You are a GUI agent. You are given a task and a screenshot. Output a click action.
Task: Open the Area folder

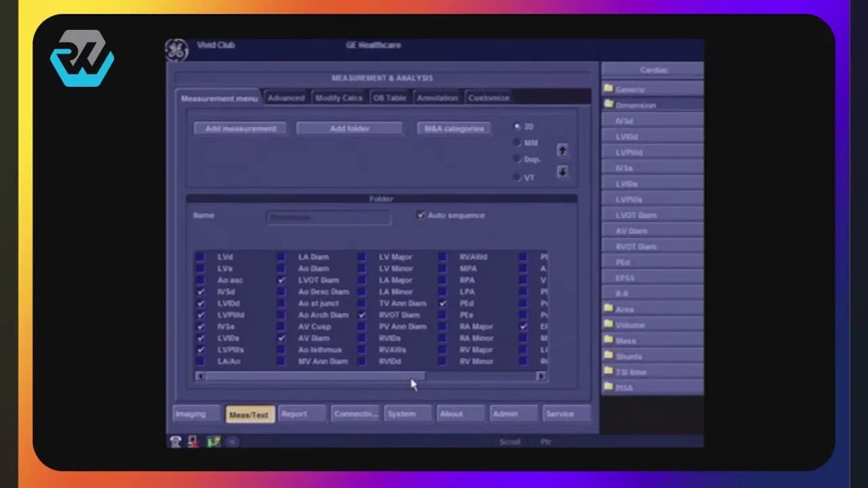coord(625,308)
